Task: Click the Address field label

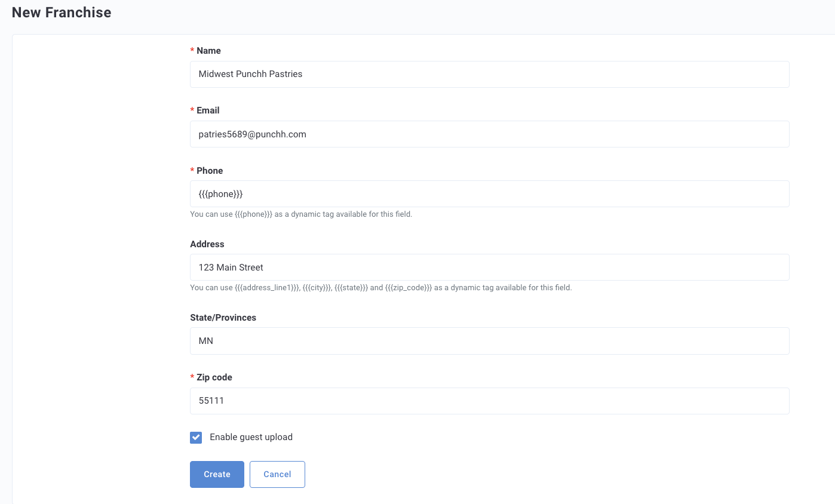Action: 207,244
